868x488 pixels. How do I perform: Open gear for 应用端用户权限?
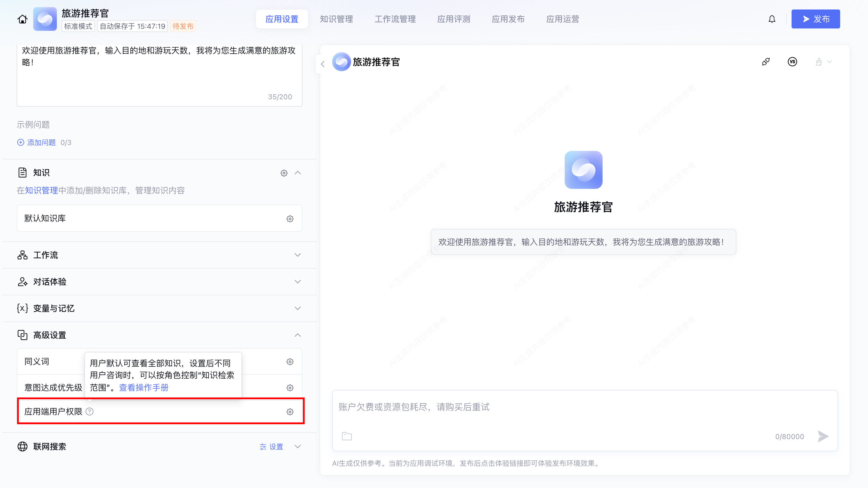point(290,412)
